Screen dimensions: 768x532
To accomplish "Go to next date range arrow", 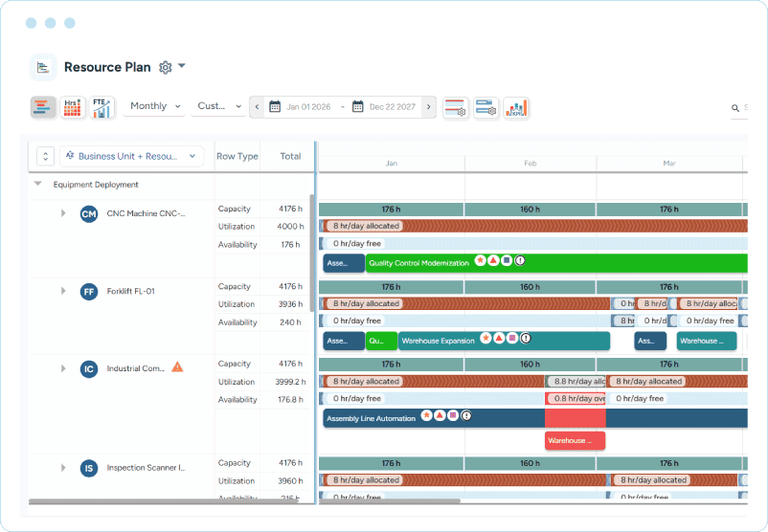I will click(x=429, y=107).
